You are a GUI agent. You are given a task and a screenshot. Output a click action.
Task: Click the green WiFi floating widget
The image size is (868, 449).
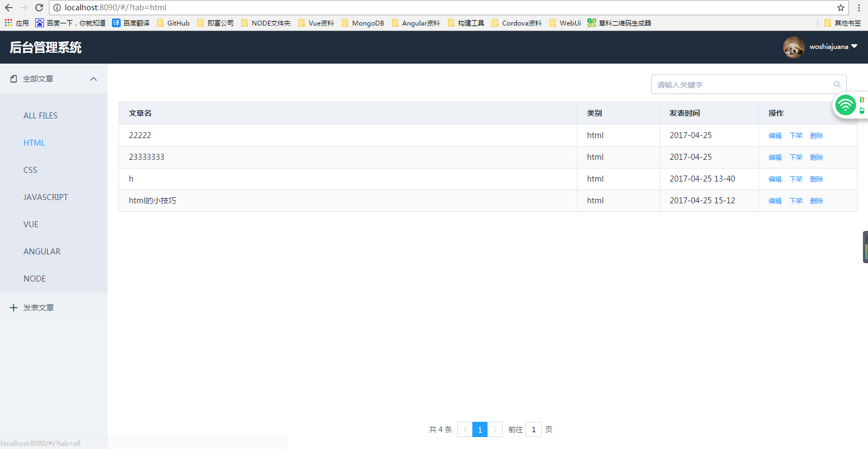click(x=846, y=104)
